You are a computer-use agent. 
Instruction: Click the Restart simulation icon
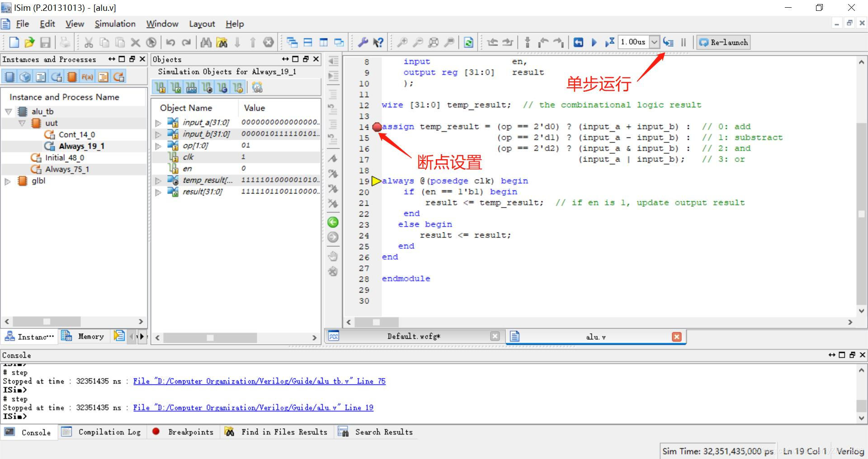[x=578, y=43]
